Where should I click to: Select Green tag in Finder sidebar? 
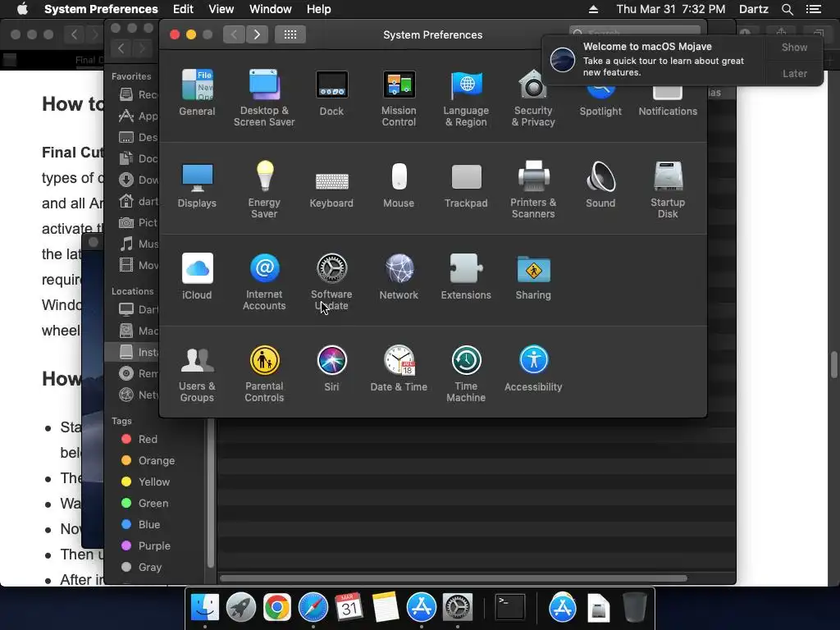144,503
